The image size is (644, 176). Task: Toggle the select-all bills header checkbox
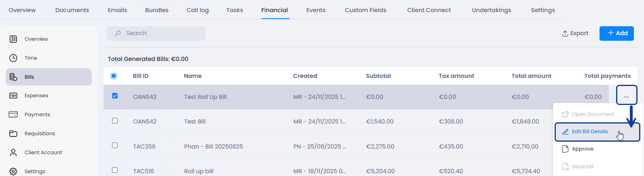114,76
